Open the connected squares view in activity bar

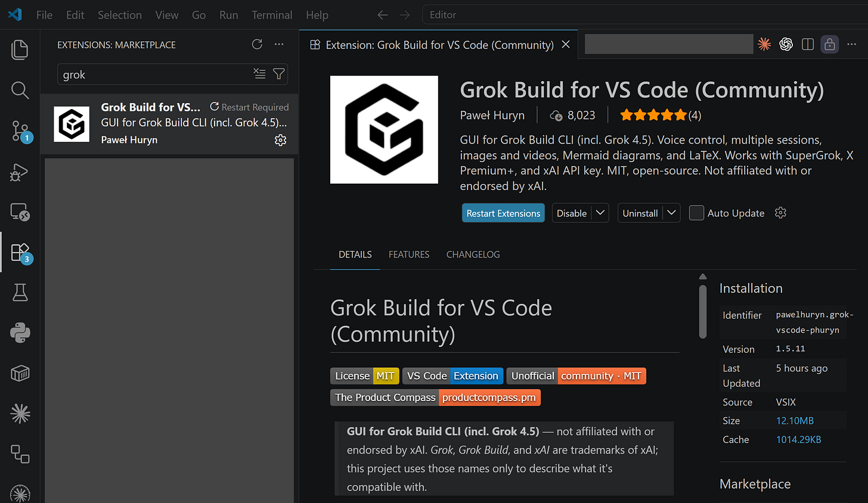[20, 454]
